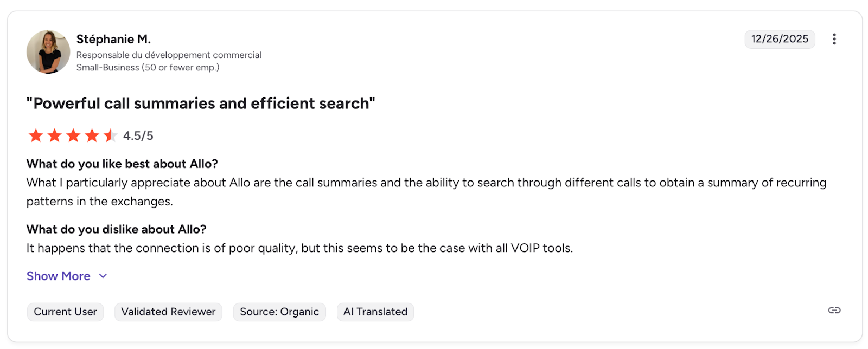
Task: Click "What do you dislike about Allo?" heading
Action: click(x=116, y=229)
